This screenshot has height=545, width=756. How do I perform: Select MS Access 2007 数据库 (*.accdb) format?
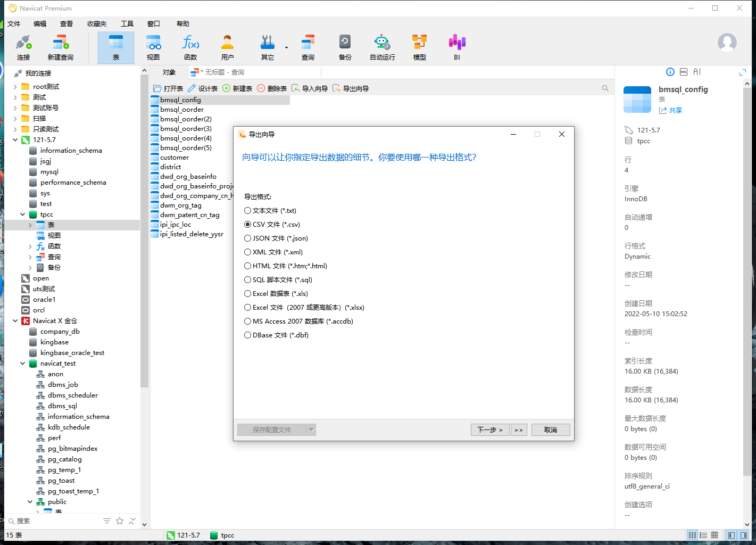click(298, 321)
